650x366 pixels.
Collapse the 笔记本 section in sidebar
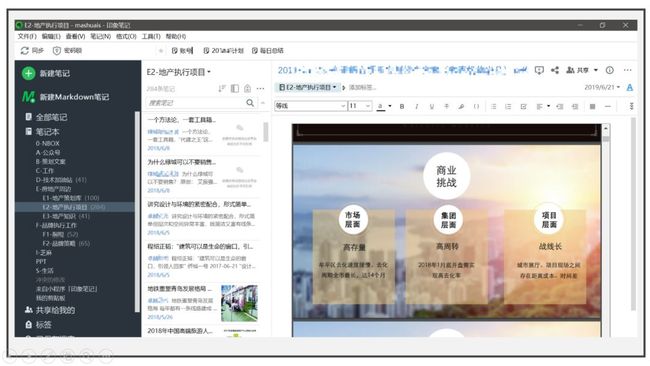point(42,132)
